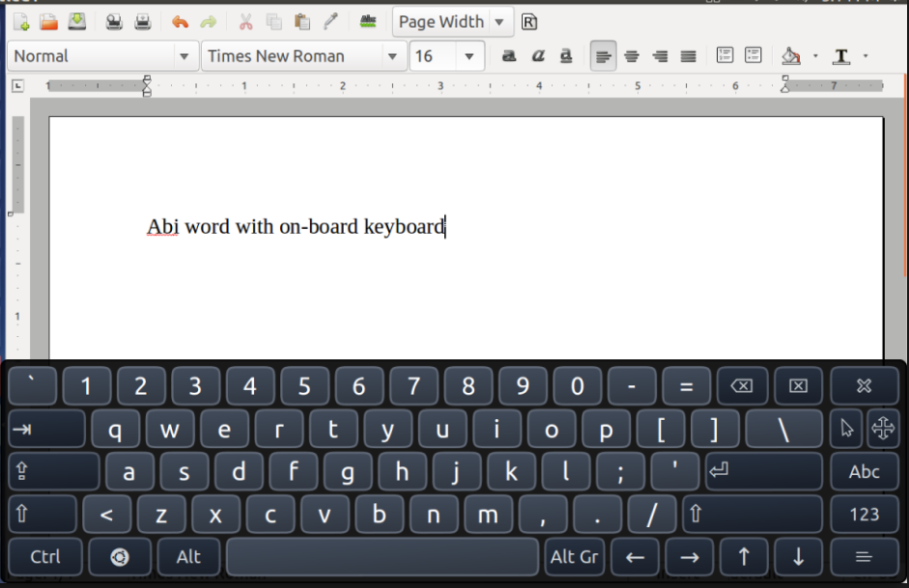Image resolution: width=909 pixels, height=588 pixels.
Task: Enable justified text alignment
Action: pos(688,56)
